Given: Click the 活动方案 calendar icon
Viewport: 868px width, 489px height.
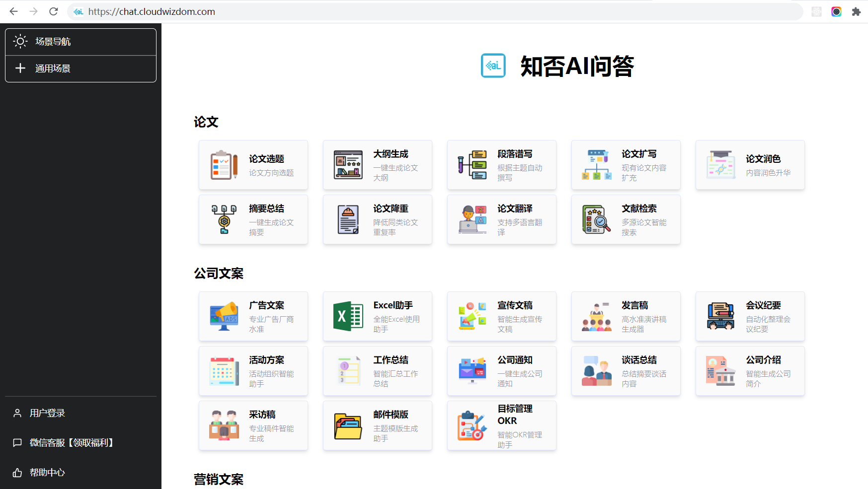Looking at the screenshot, I should pyautogui.click(x=224, y=371).
